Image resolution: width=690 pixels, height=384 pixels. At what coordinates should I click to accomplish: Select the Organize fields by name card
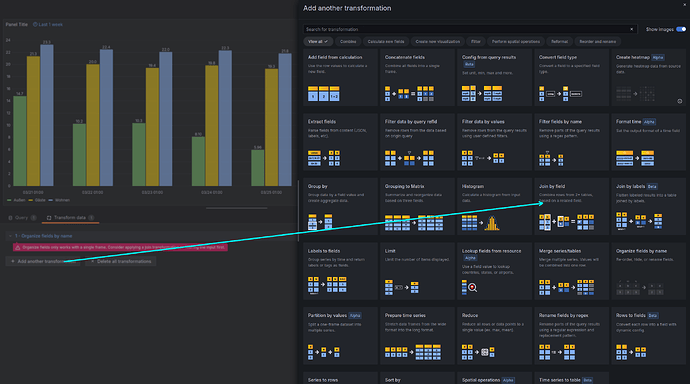click(648, 271)
